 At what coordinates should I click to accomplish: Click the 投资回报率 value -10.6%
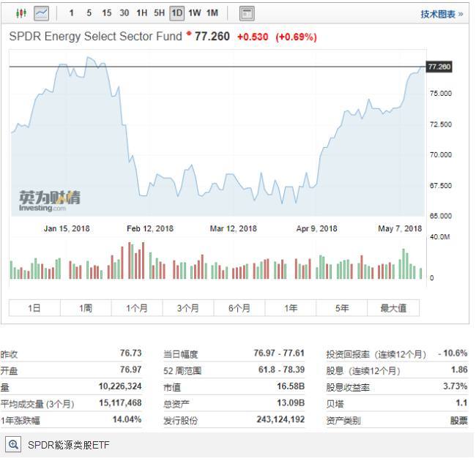pos(453,353)
